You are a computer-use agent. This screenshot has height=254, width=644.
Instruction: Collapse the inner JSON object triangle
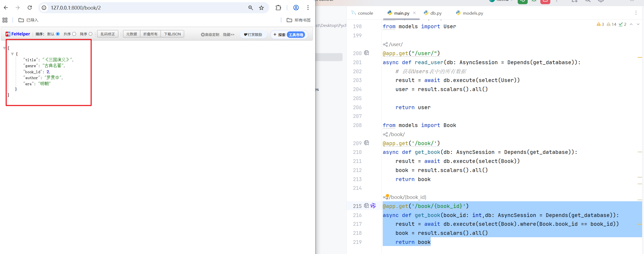pos(12,54)
